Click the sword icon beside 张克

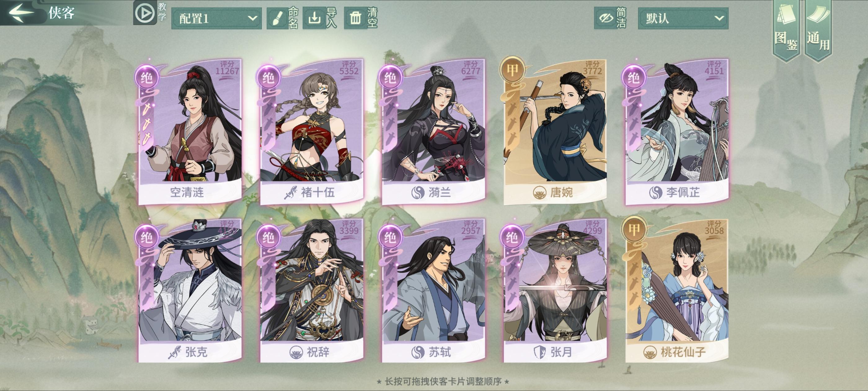click(175, 353)
